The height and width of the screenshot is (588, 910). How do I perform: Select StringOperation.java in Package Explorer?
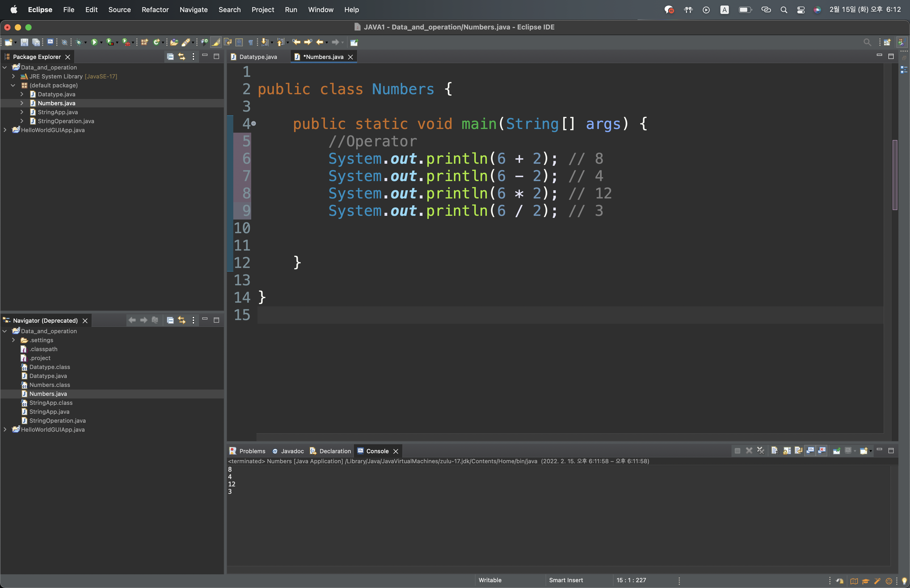66,121
